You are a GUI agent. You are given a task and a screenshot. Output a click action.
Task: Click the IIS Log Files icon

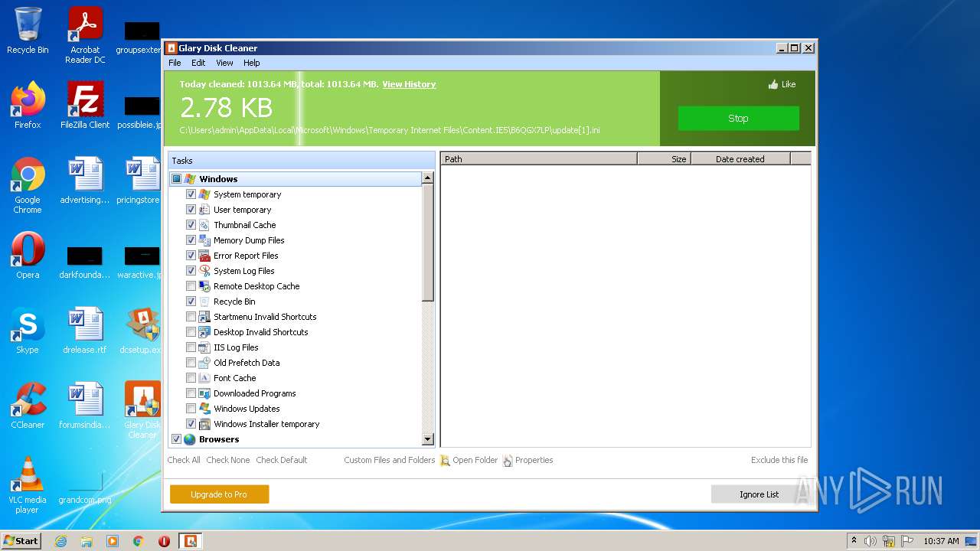pyautogui.click(x=204, y=347)
